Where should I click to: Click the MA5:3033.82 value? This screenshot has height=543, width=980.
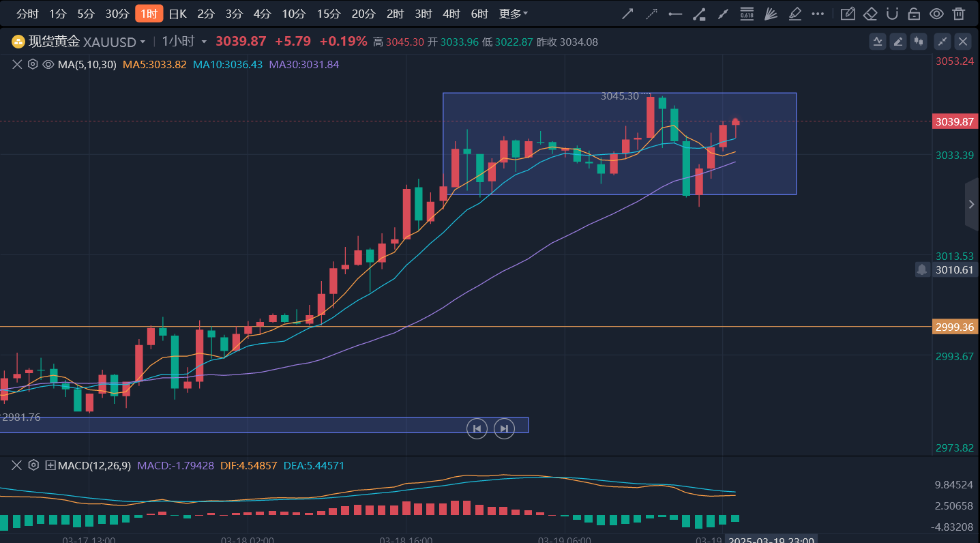(x=155, y=65)
